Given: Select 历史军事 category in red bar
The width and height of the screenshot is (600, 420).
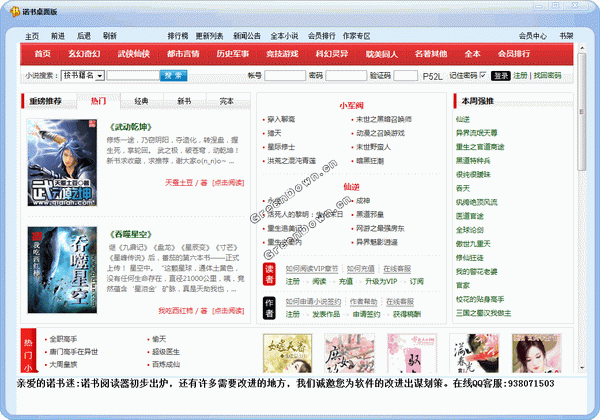Looking at the screenshot, I should [233, 54].
